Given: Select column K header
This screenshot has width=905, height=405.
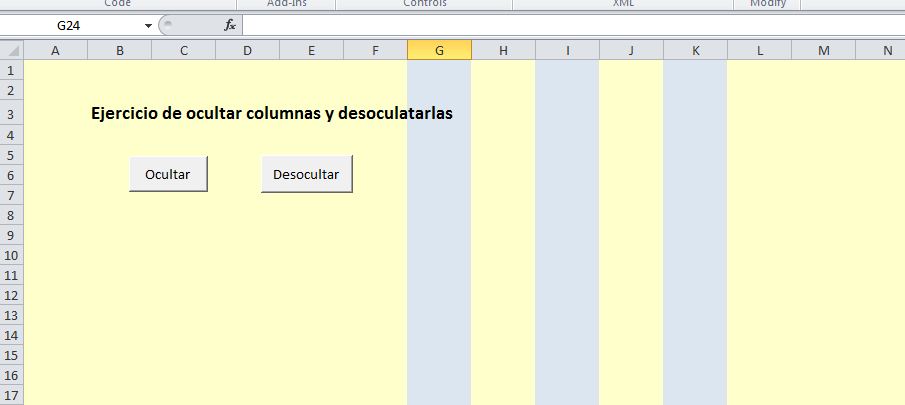Looking at the screenshot, I should (695, 50).
